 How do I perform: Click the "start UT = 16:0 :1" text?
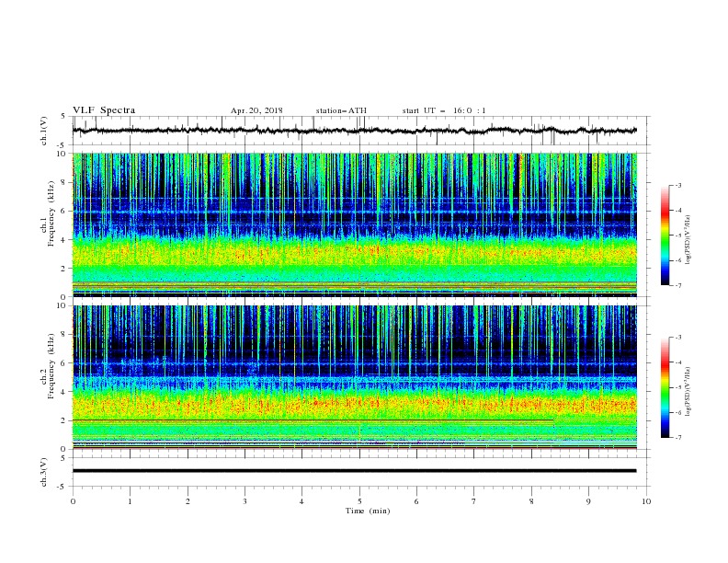coord(444,110)
